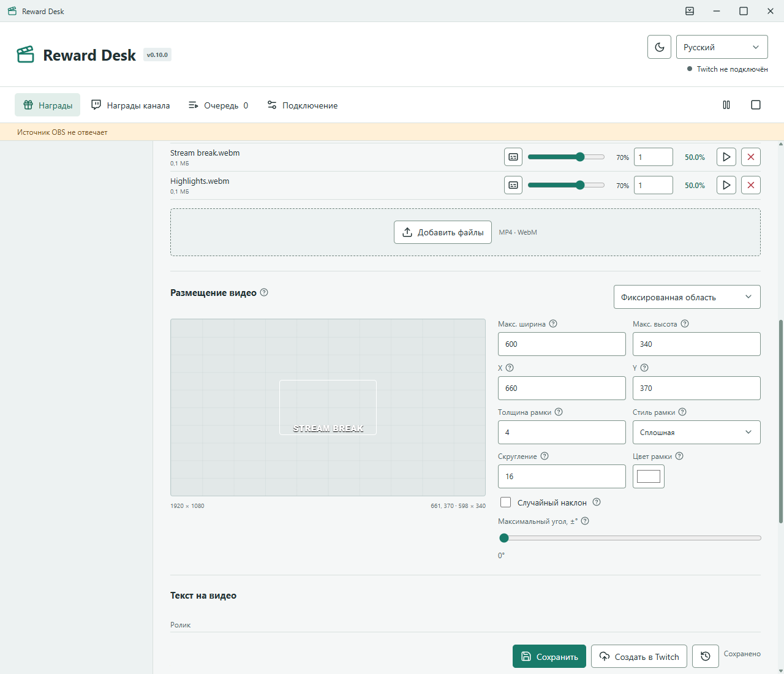Remove Highlights.webm from the list
Image resolution: width=784 pixels, height=674 pixels.
751,185
